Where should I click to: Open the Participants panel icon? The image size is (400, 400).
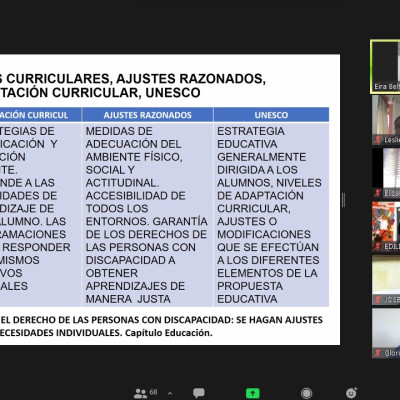pyautogui.click(x=140, y=393)
